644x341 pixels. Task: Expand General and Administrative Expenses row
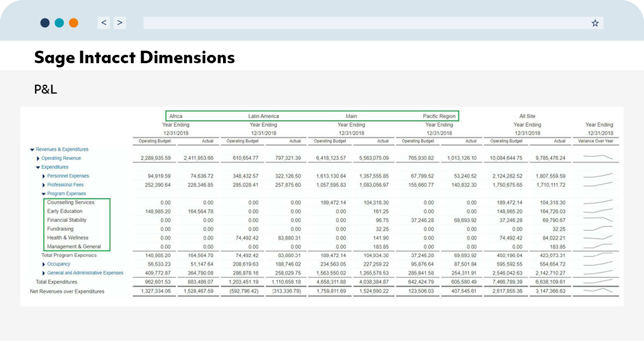pos(44,273)
